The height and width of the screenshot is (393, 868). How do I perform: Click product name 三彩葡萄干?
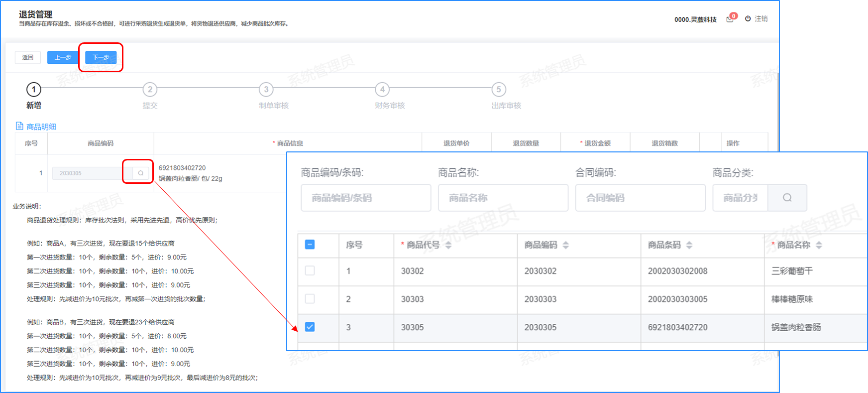(x=792, y=271)
